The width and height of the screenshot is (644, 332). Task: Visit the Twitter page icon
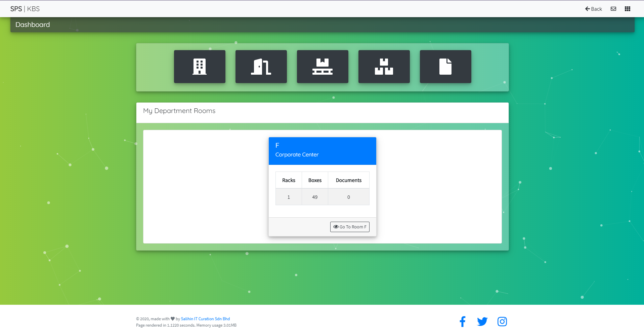click(482, 322)
